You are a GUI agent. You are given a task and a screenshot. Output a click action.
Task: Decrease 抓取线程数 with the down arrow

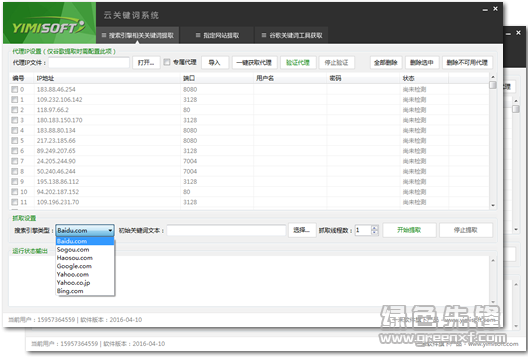click(375, 233)
